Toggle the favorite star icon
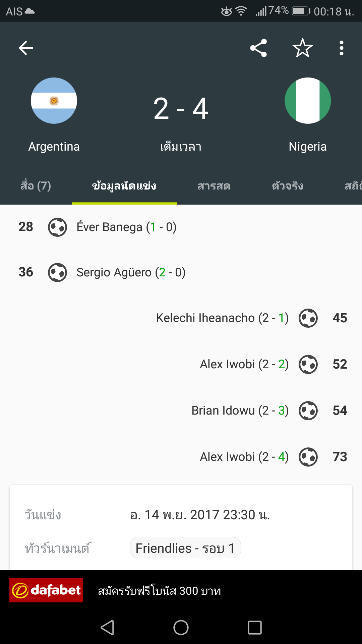Viewport: 362px width, 644px height. point(303,48)
